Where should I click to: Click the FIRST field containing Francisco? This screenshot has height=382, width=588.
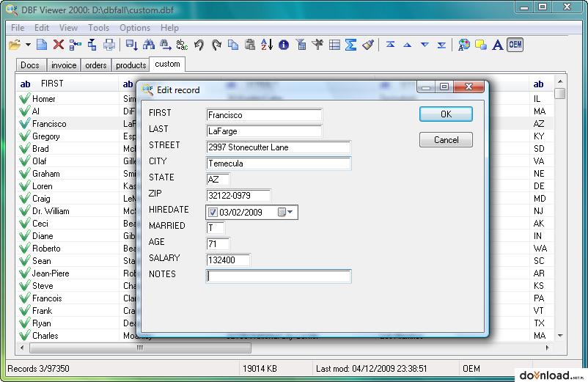[x=264, y=115]
